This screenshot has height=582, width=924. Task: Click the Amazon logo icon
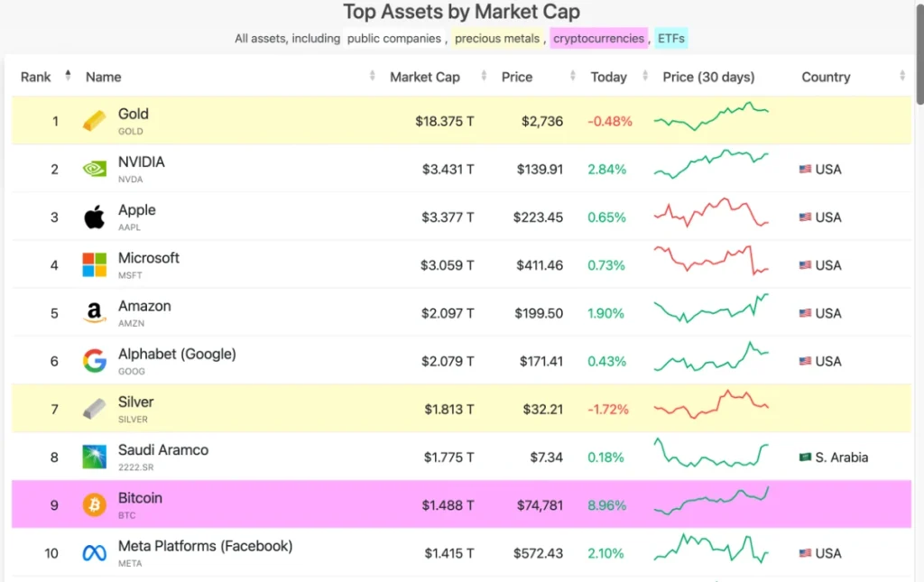(x=94, y=313)
